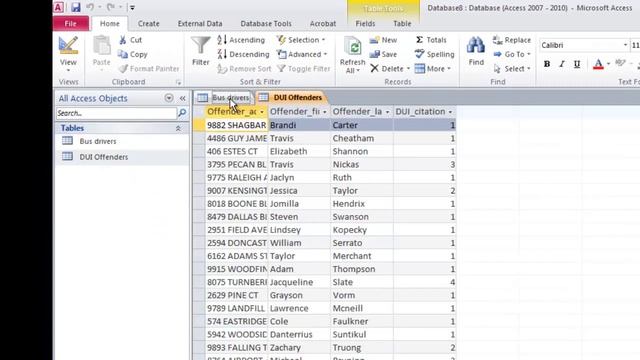Click Remove Sort

(244, 69)
